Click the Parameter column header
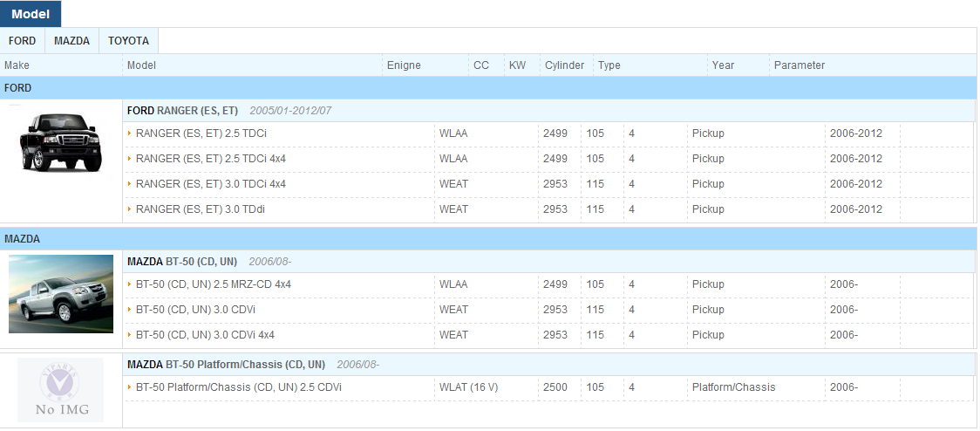Screen dimensions: 980x431 pyautogui.click(x=800, y=65)
